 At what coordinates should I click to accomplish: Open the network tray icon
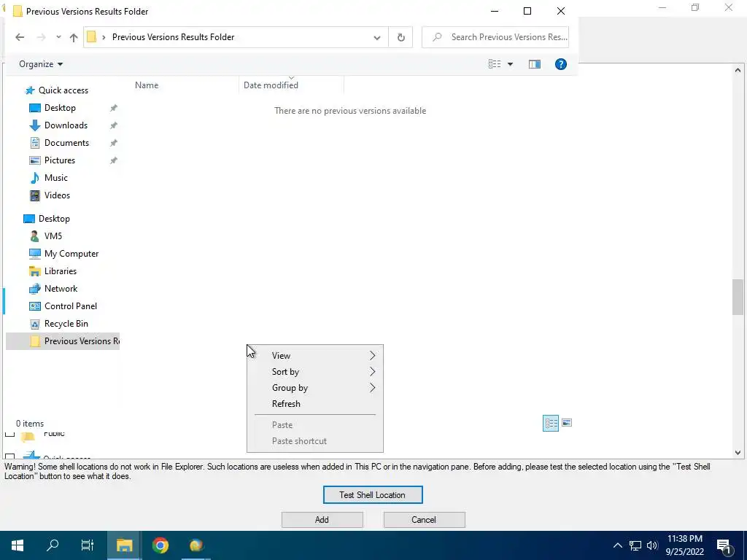(x=635, y=545)
